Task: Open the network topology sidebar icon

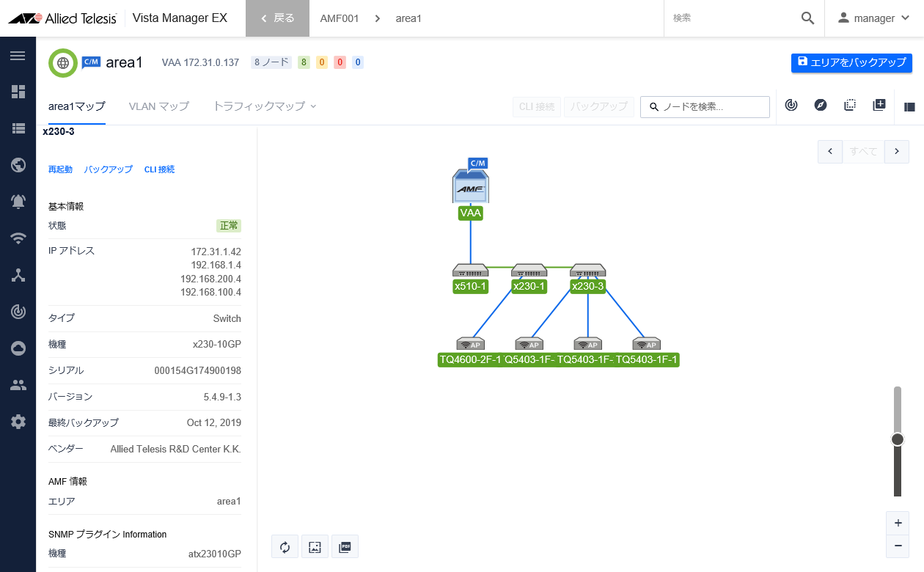Action: pyautogui.click(x=18, y=275)
